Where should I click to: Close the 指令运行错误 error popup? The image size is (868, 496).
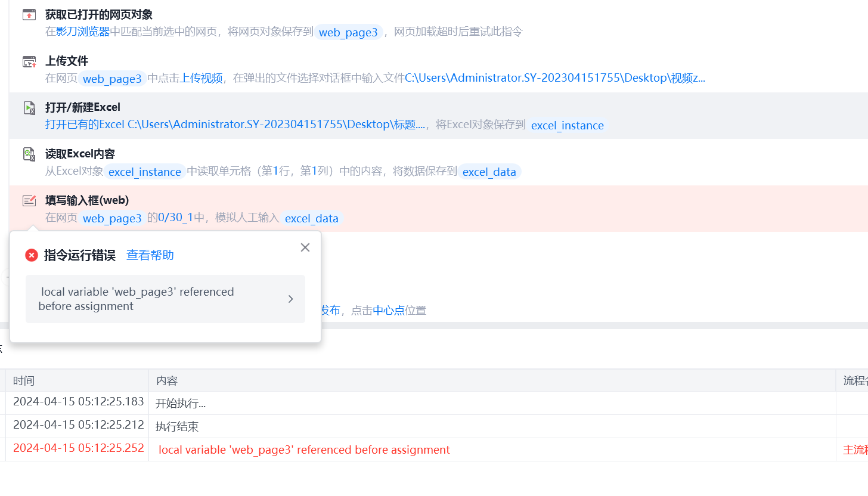click(305, 247)
